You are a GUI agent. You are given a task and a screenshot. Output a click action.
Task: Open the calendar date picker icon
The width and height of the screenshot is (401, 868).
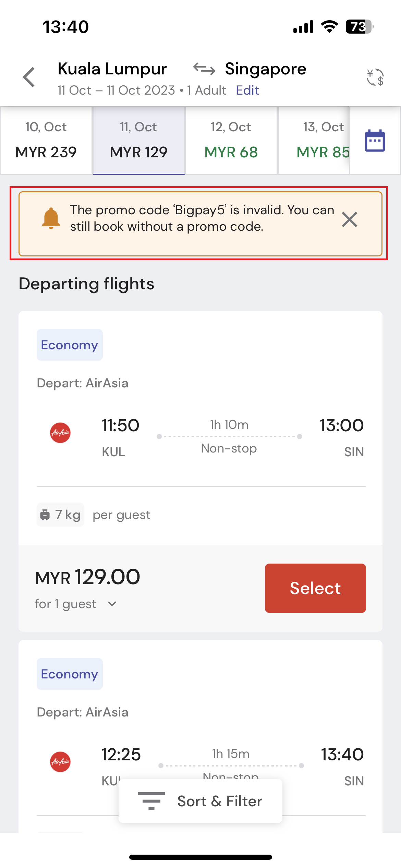(375, 141)
